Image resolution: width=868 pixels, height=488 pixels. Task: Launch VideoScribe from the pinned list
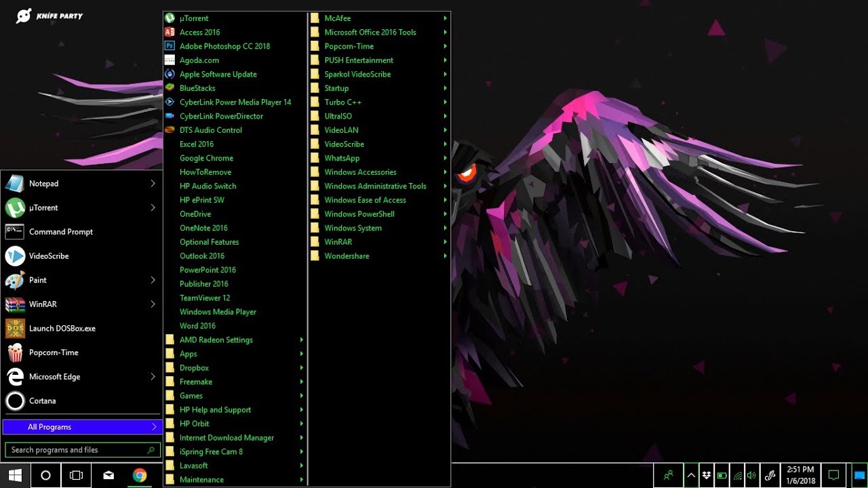(81, 256)
